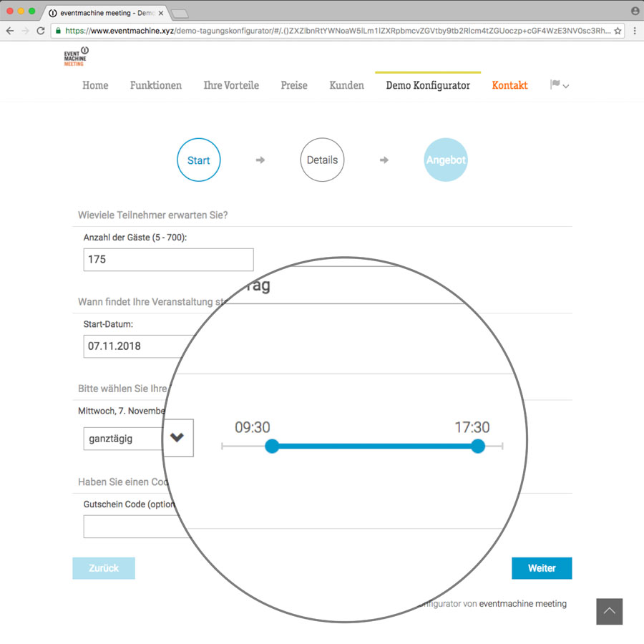This screenshot has width=644, height=644.
Task: Go to the Preise page
Action: [293, 85]
